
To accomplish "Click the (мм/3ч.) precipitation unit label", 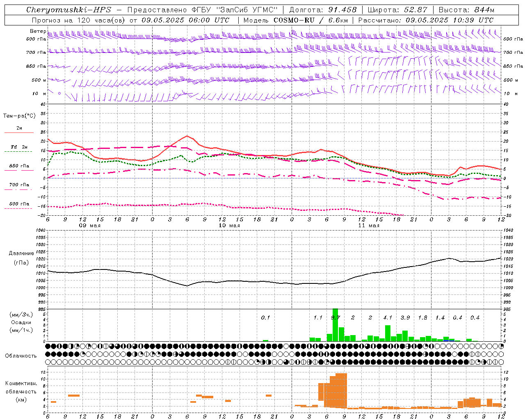I will 21,315.
